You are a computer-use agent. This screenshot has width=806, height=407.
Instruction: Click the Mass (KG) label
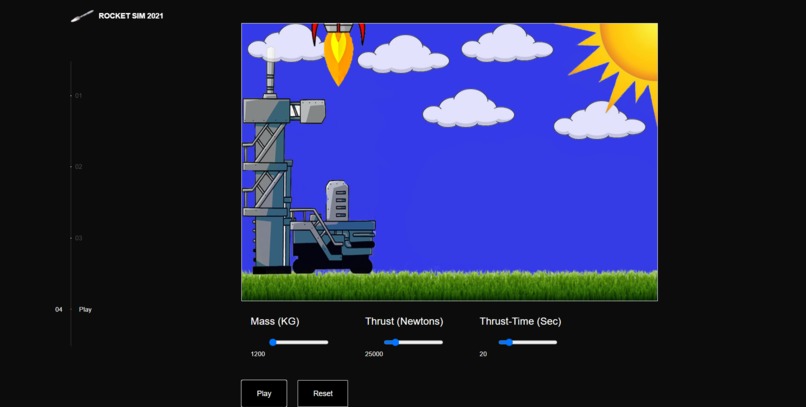[x=274, y=321]
